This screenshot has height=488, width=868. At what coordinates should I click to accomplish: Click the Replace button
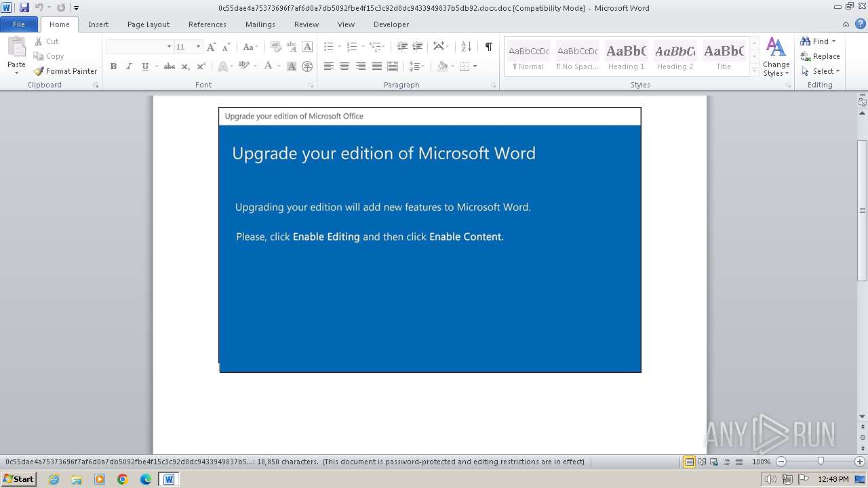pos(821,56)
